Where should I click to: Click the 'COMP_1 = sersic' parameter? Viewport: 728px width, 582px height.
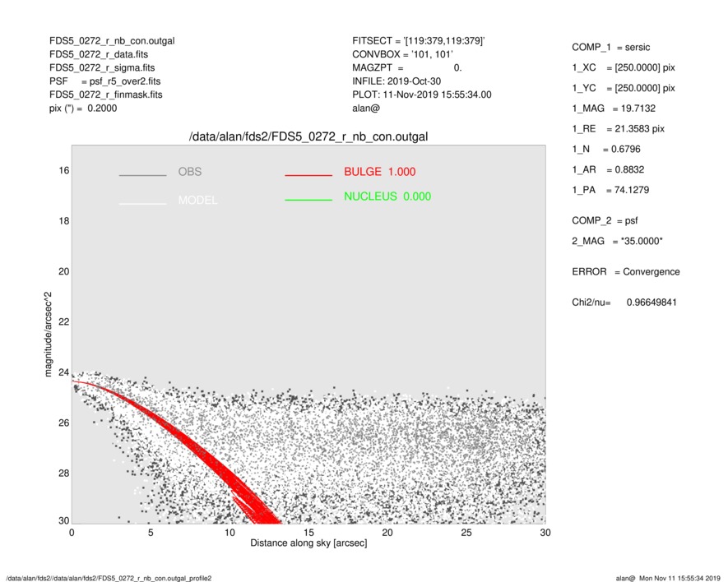(x=611, y=48)
